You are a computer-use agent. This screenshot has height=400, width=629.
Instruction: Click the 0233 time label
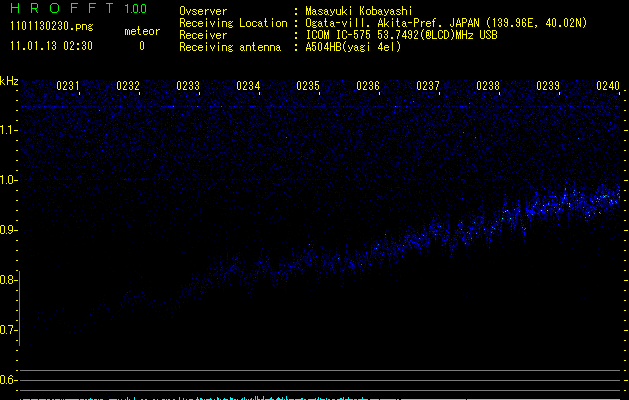point(188,87)
